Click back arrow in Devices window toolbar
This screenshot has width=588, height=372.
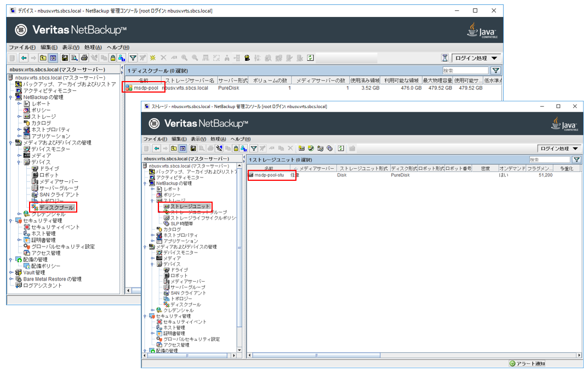[24, 58]
